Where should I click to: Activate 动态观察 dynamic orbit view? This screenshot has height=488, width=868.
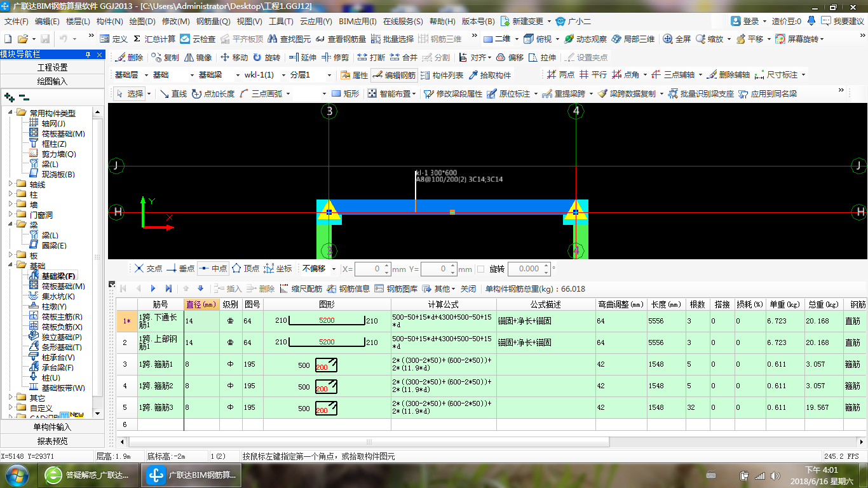tap(585, 39)
